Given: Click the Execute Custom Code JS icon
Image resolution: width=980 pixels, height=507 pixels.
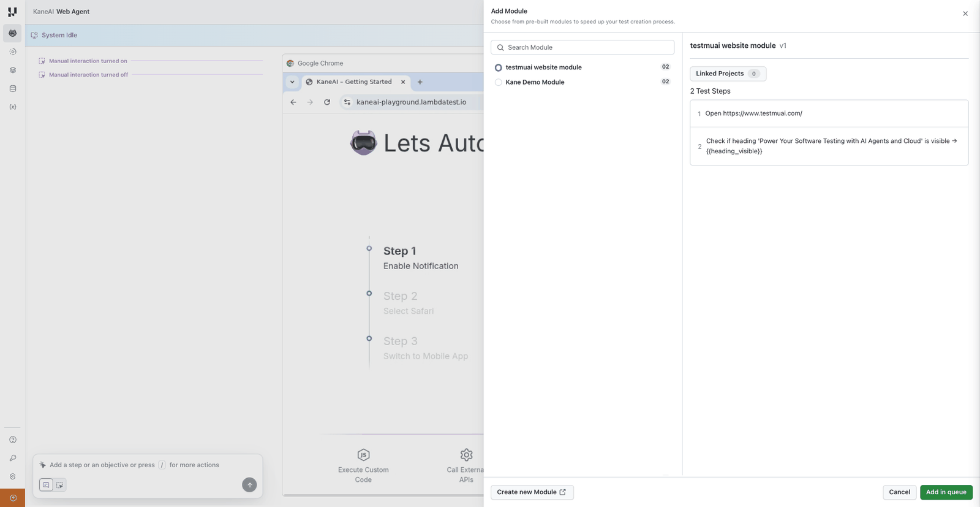Looking at the screenshot, I should click(363, 454).
